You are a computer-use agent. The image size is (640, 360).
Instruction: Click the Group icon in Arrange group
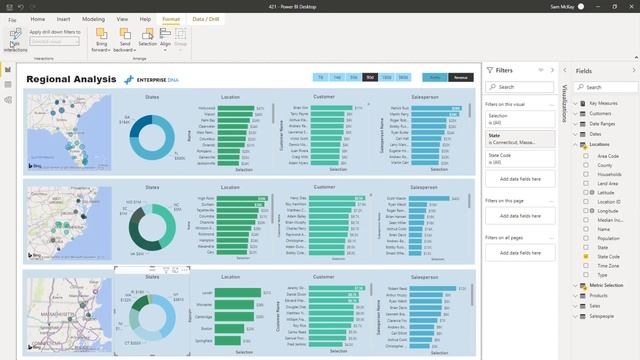tap(180, 33)
